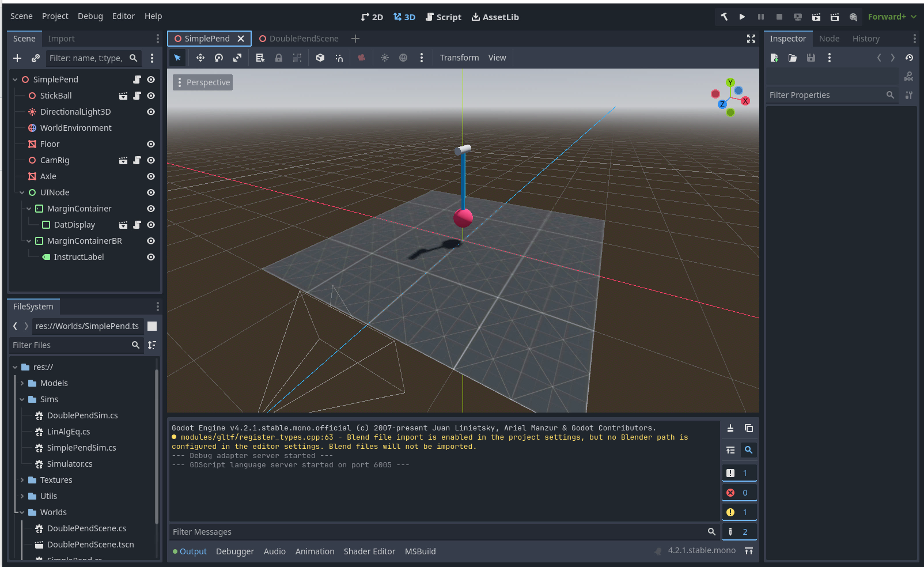Toggle warning messages filter in output

(x=740, y=512)
